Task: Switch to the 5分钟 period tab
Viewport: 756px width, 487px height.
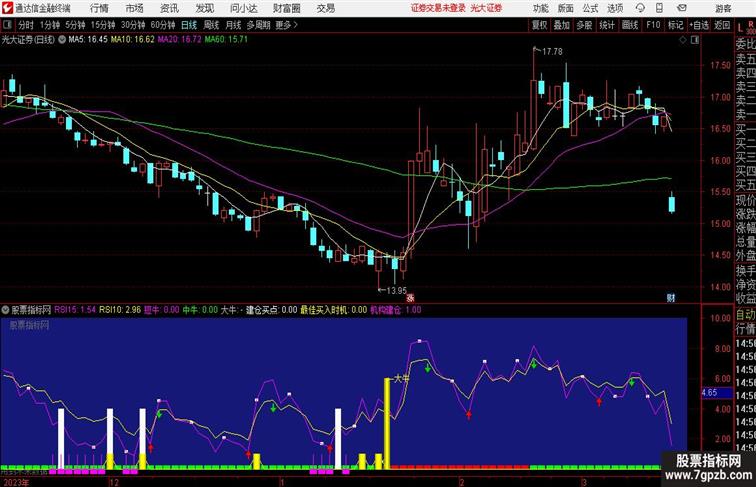Action: [75, 25]
